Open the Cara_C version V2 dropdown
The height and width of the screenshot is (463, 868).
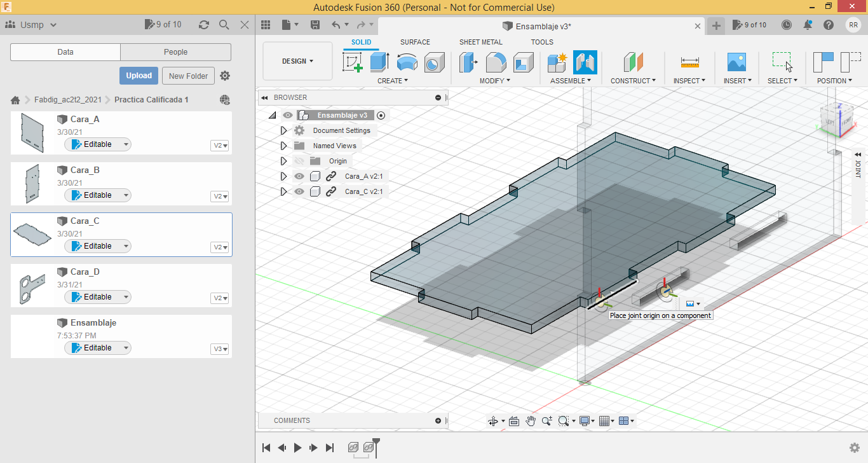[x=220, y=247]
